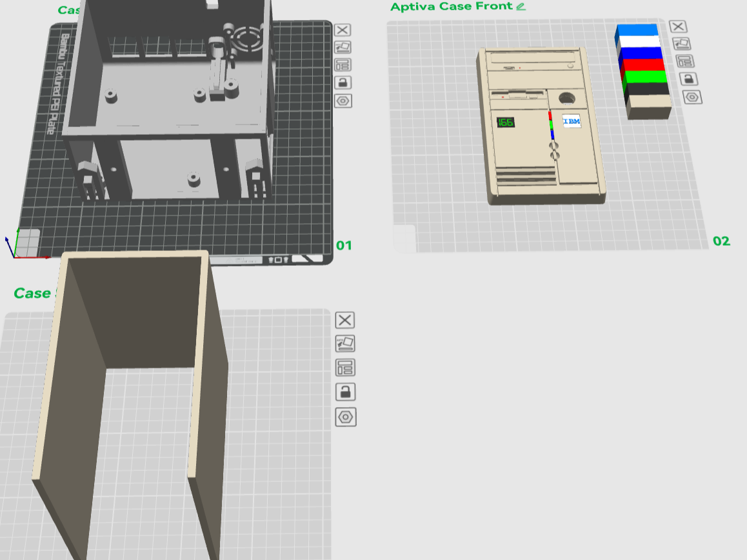Select the red block in the color stack

click(x=643, y=65)
